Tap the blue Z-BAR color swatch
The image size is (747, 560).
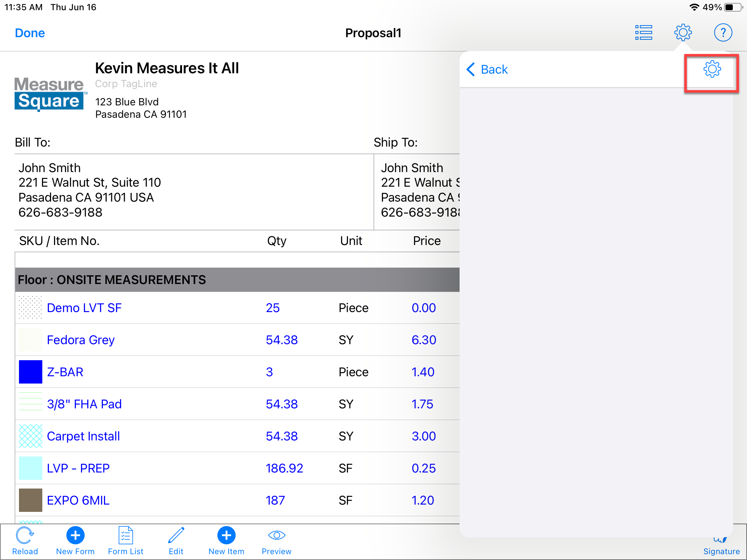coord(31,372)
